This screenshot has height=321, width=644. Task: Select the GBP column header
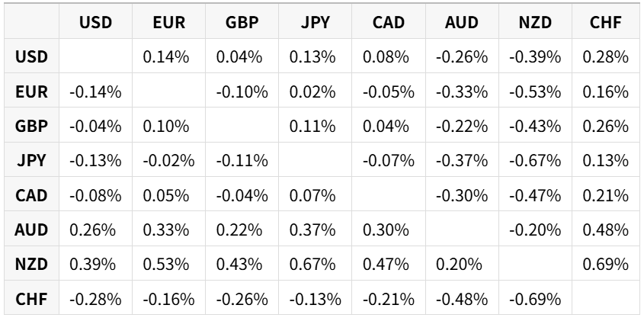[x=242, y=21]
